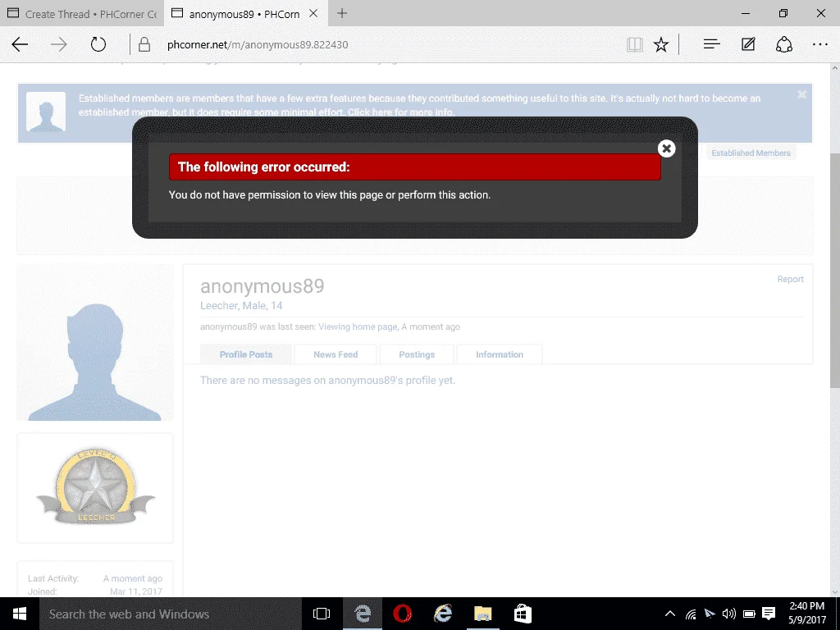The image size is (840, 630).
Task: Refresh the page with the reload icon
Action: point(98,44)
